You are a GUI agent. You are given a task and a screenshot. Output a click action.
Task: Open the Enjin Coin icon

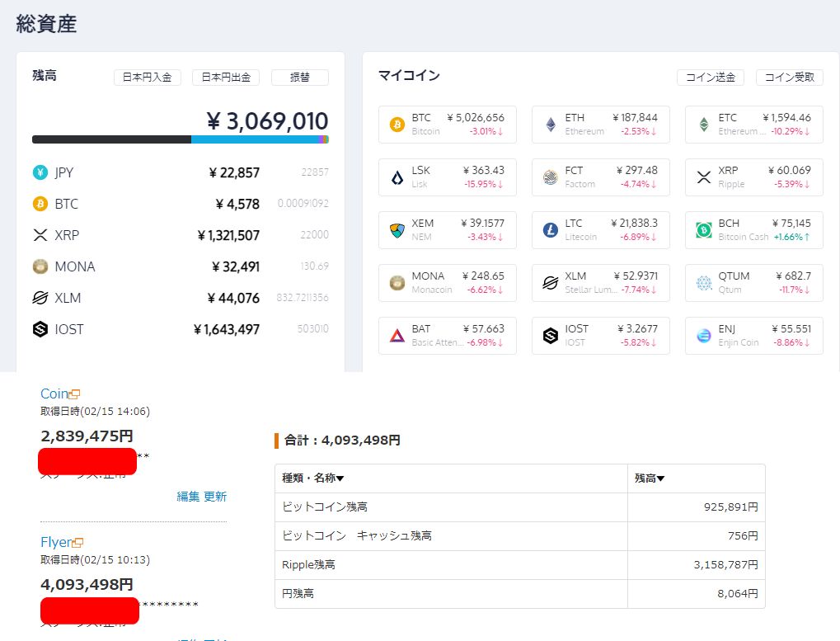click(x=703, y=336)
